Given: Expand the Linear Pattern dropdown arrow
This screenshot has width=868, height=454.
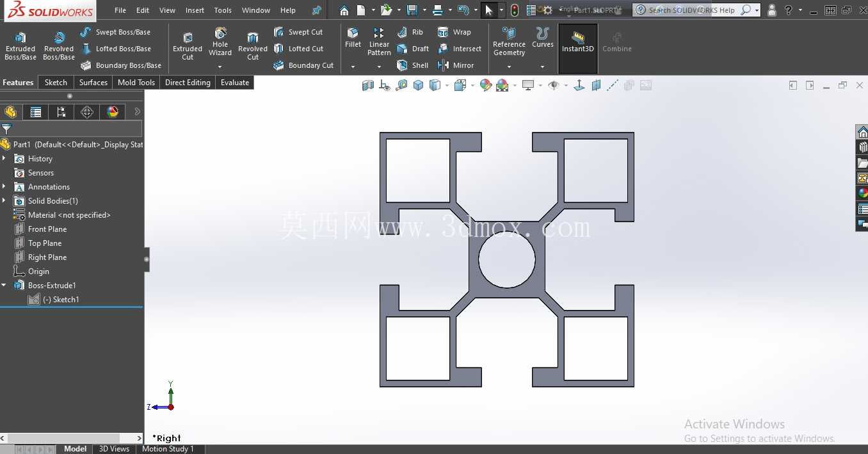Looking at the screenshot, I should pyautogui.click(x=379, y=67).
